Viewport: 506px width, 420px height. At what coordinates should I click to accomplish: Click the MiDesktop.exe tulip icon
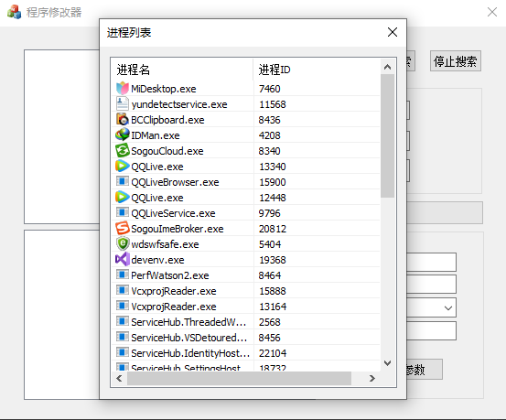[123, 88]
